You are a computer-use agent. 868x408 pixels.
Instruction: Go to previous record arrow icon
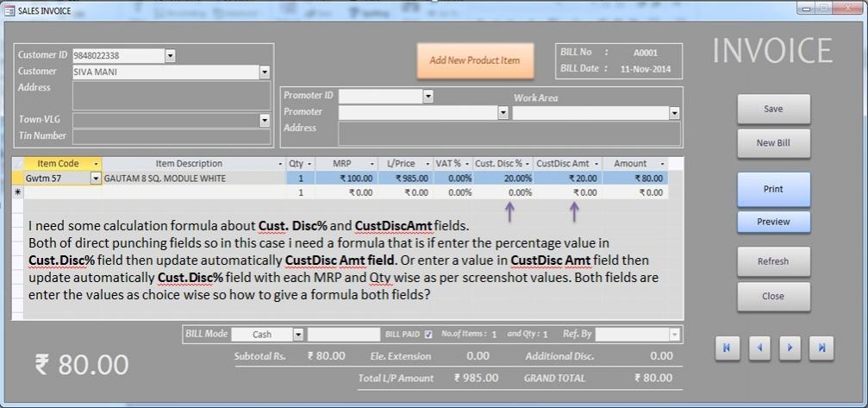point(759,348)
